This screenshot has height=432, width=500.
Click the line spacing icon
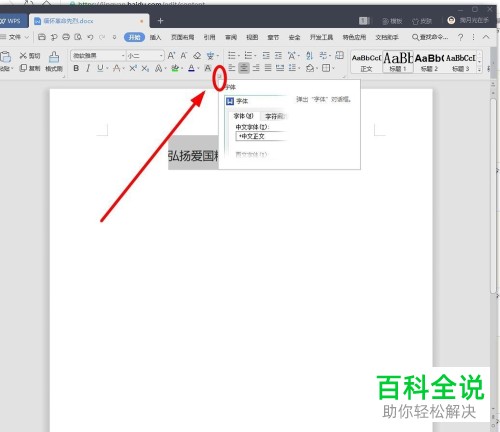point(292,68)
